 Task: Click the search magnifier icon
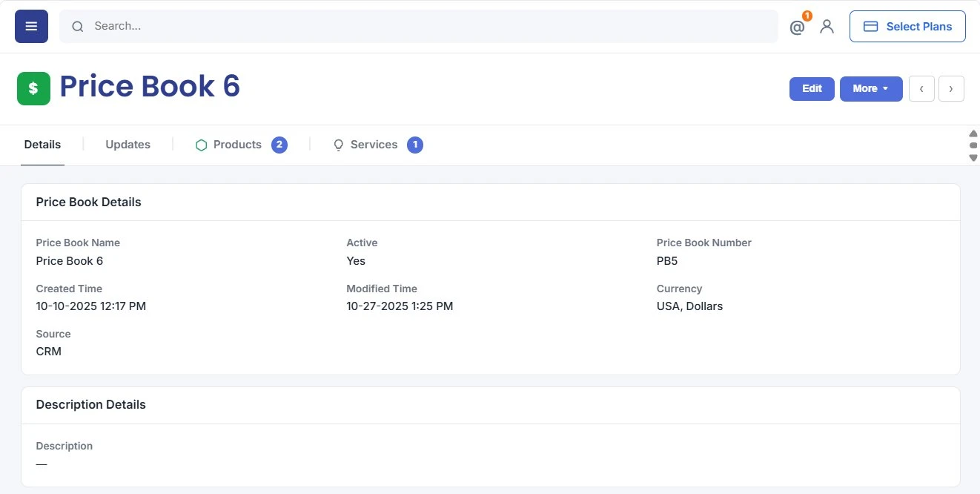[77, 27]
